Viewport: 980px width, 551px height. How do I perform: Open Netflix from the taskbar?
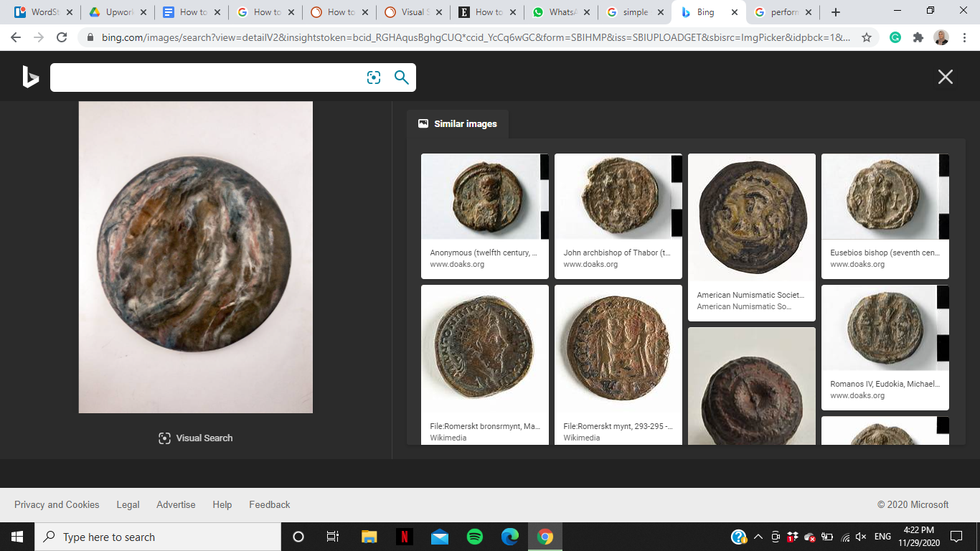pyautogui.click(x=404, y=537)
